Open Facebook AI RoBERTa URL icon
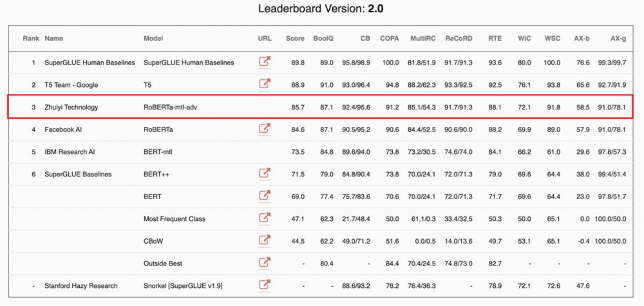 click(x=265, y=129)
